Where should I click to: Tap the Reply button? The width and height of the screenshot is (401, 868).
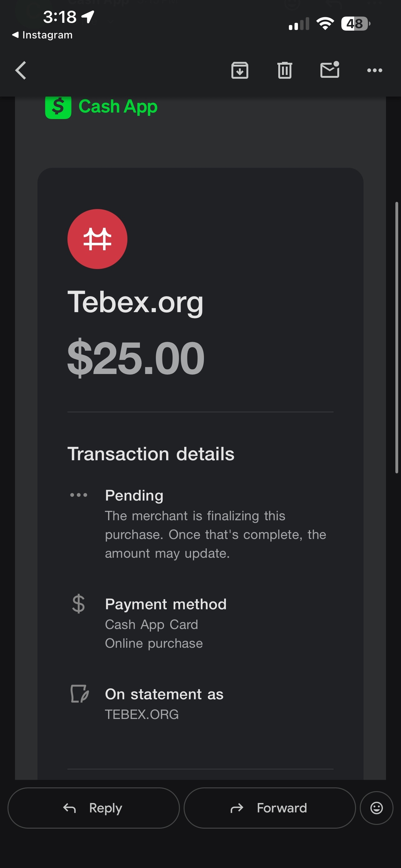(x=93, y=808)
